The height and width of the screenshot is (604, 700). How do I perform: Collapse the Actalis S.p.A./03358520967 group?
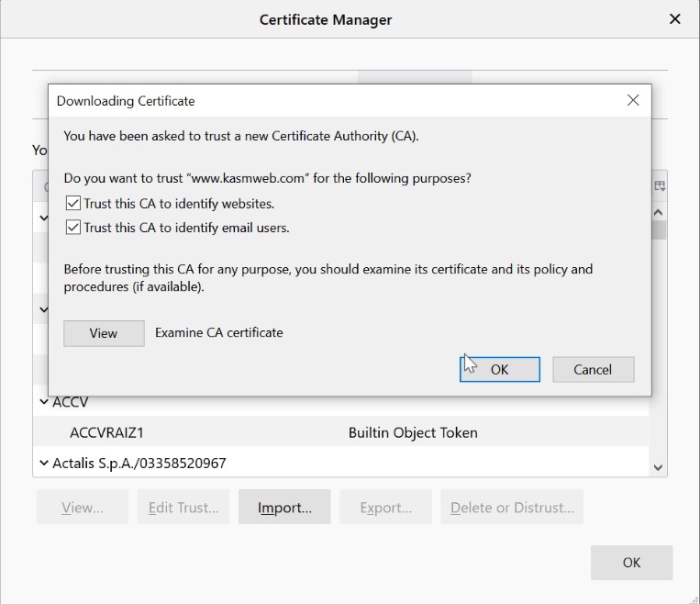[x=43, y=464]
